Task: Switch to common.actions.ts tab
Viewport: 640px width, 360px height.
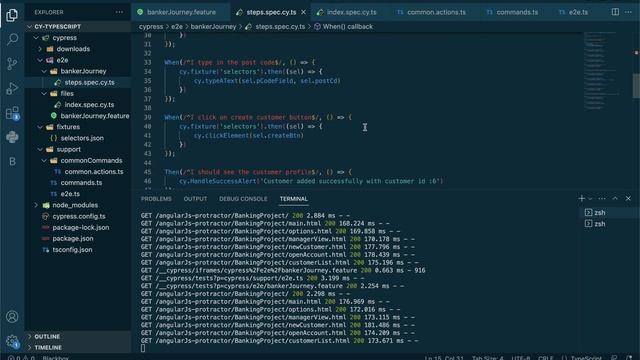Action: point(436,12)
